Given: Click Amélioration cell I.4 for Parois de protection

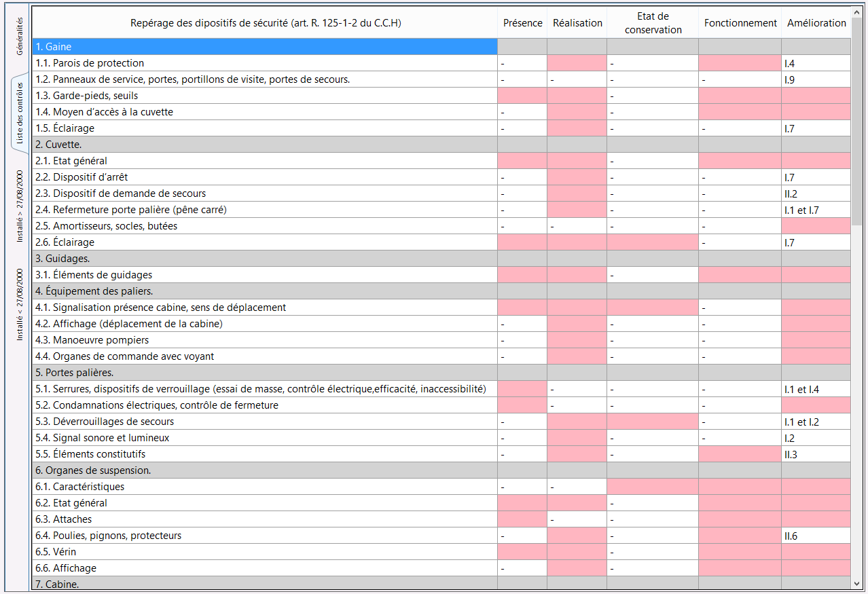Looking at the screenshot, I should (x=816, y=63).
